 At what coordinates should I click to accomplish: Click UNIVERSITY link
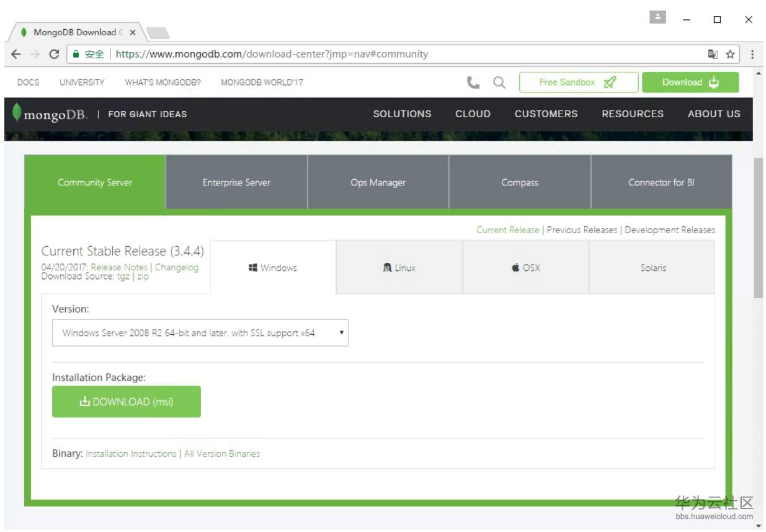(82, 82)
